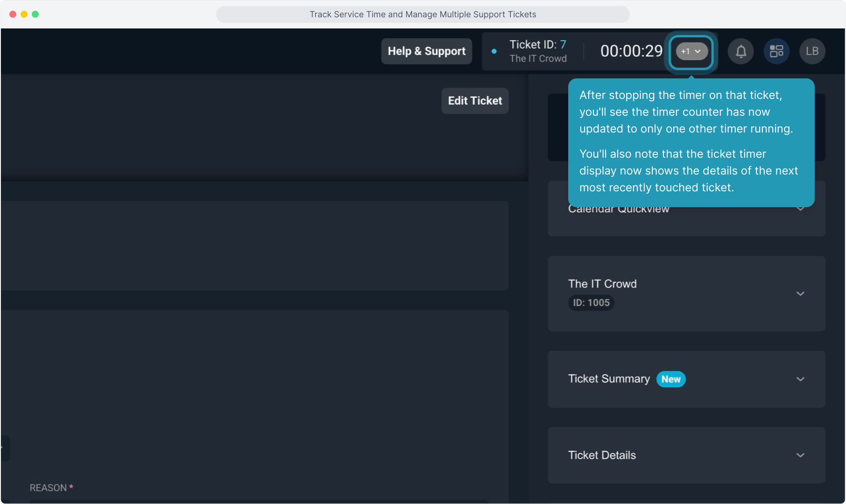Image resolution: width=846 pixels, height=504 pixels.
Task: Click the blue timer status dot
Action: [494, 51]
